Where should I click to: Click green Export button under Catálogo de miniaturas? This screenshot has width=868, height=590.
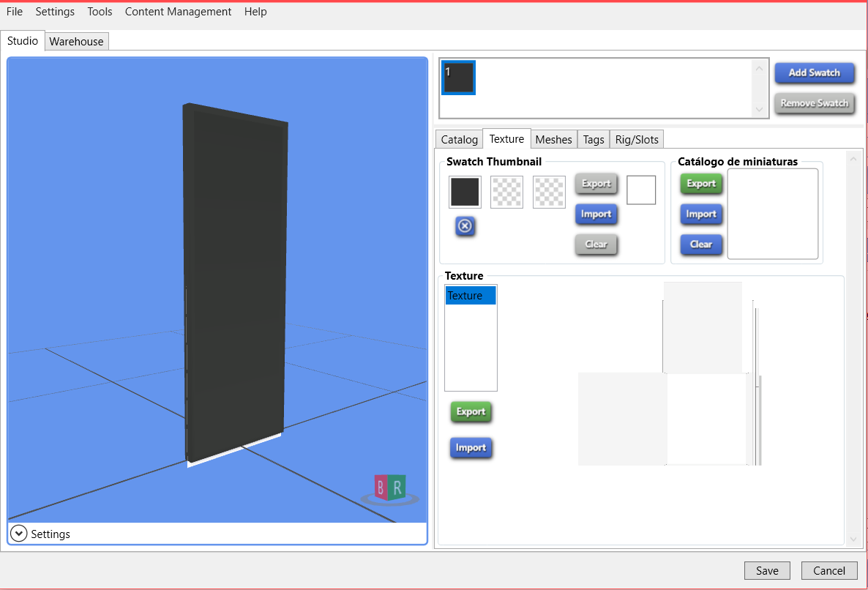700,184
